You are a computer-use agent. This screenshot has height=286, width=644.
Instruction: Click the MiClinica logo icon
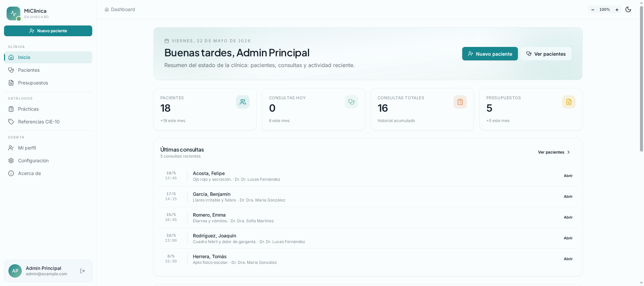(13, 13)
